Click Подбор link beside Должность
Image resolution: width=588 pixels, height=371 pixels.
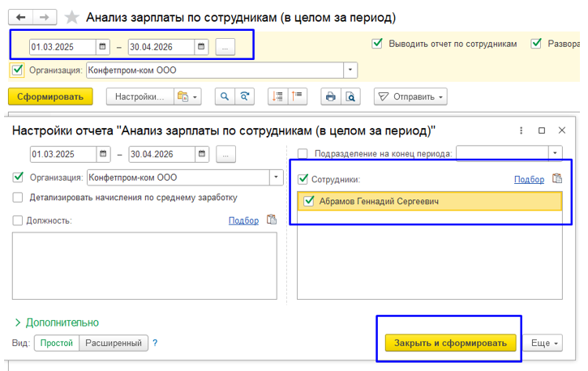pyautogui.click(x=244, y=220)
